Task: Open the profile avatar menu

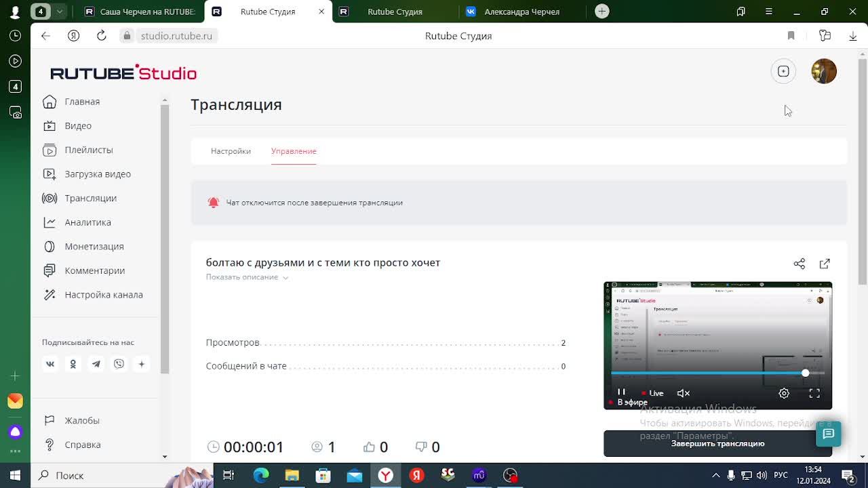Action: pyautogui.click(x=824, y=71)
